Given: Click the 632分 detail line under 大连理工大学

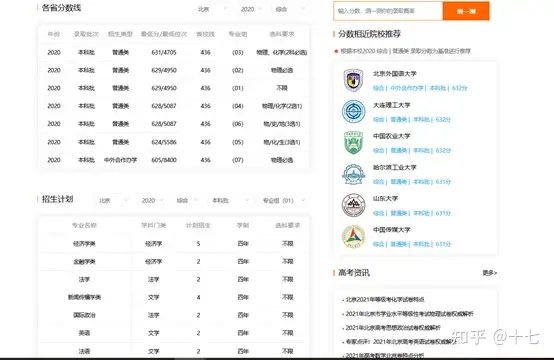Looking at the screenshot, I should coord(412,119).
